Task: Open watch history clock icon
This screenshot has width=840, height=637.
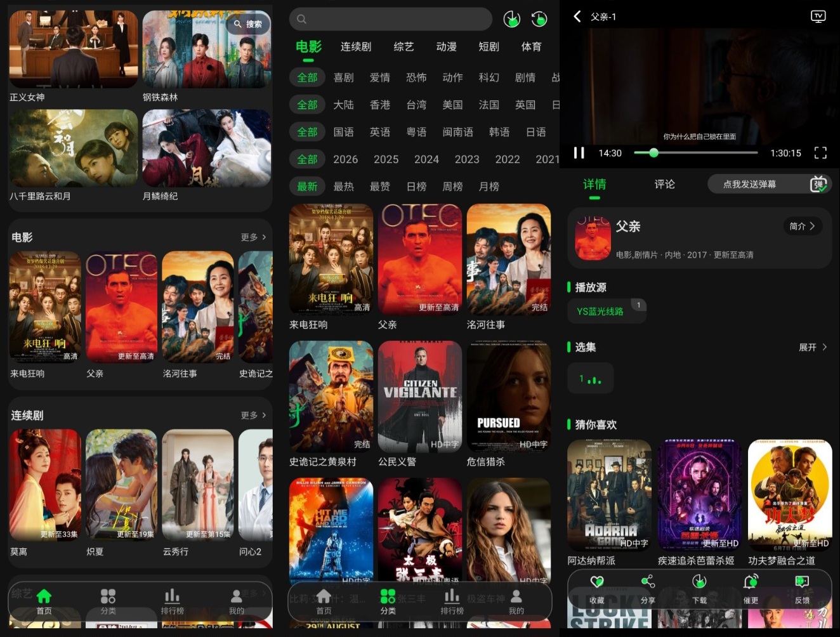Action: pos(539,19)
